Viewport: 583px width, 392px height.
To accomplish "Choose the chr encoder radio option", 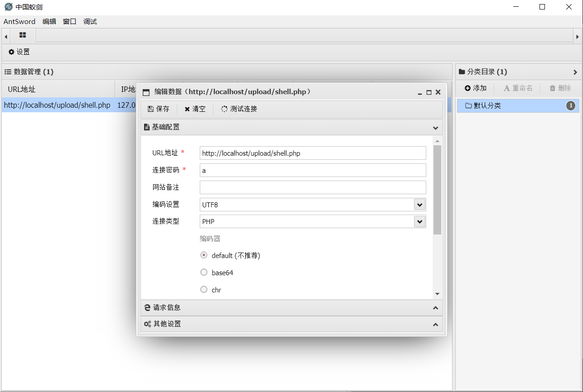I will click(204, 290).
